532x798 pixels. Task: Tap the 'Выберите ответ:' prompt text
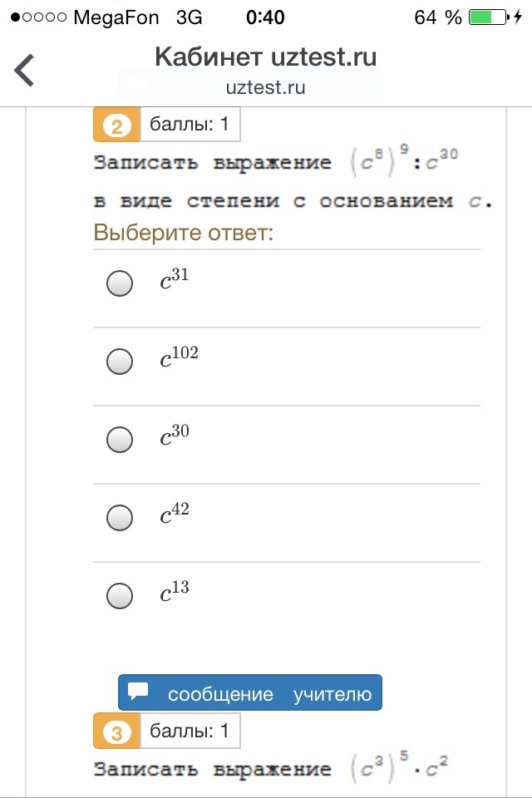[183, 233]
